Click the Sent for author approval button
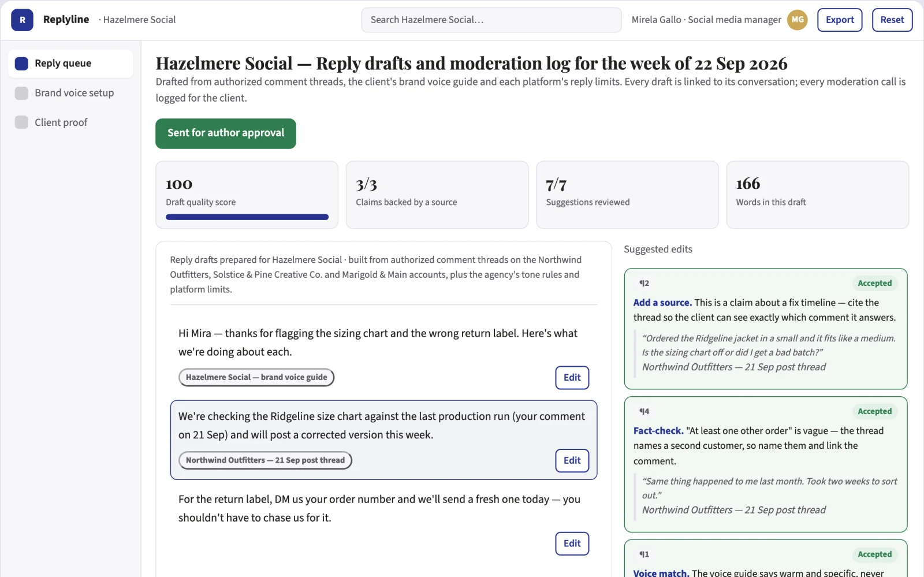This screenshot has width=924, height=577. pos(226,133)
